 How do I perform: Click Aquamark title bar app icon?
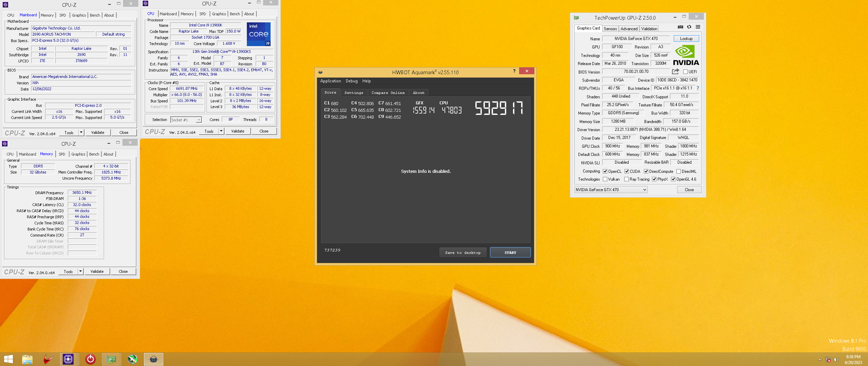coord(320,72)
